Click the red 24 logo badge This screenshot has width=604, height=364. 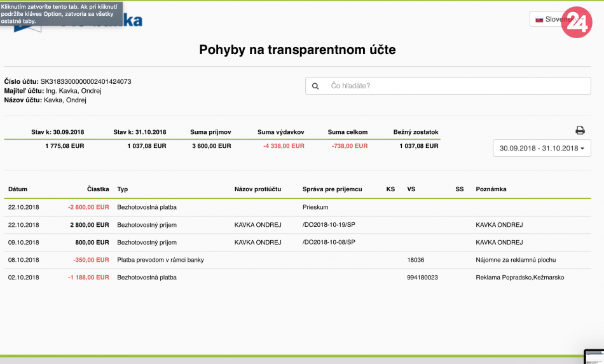(576, 22)
